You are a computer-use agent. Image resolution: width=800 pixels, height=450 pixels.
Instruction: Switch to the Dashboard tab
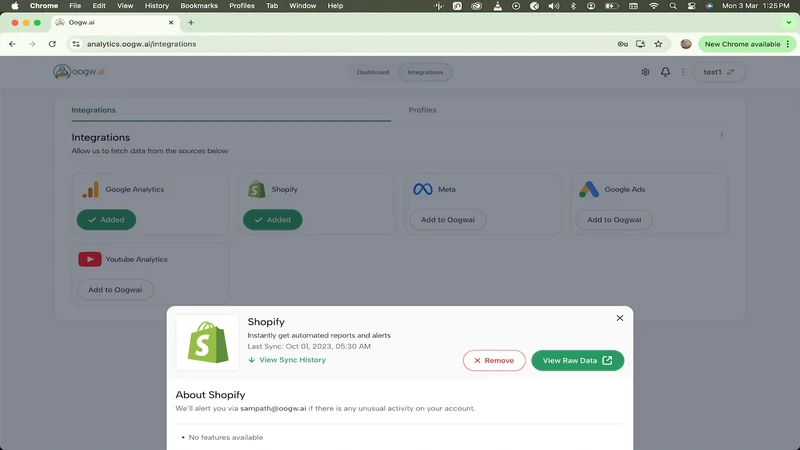pos(373,72)
